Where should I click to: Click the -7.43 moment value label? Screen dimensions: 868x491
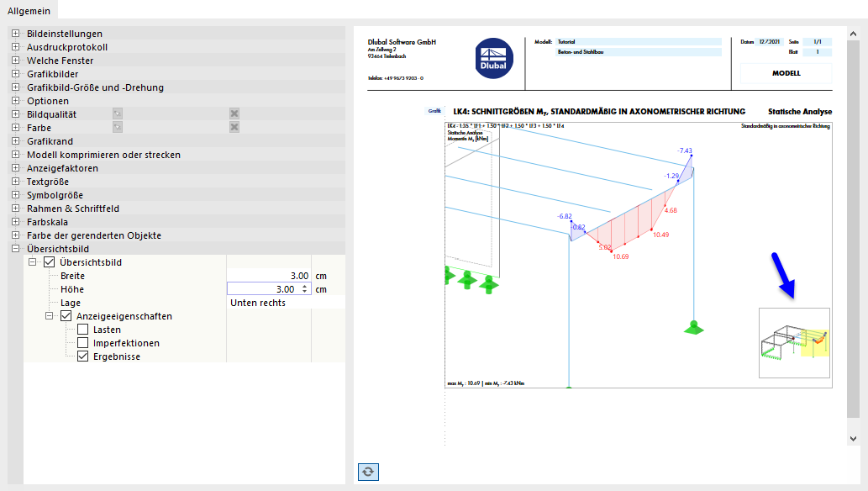pos(685,150)
